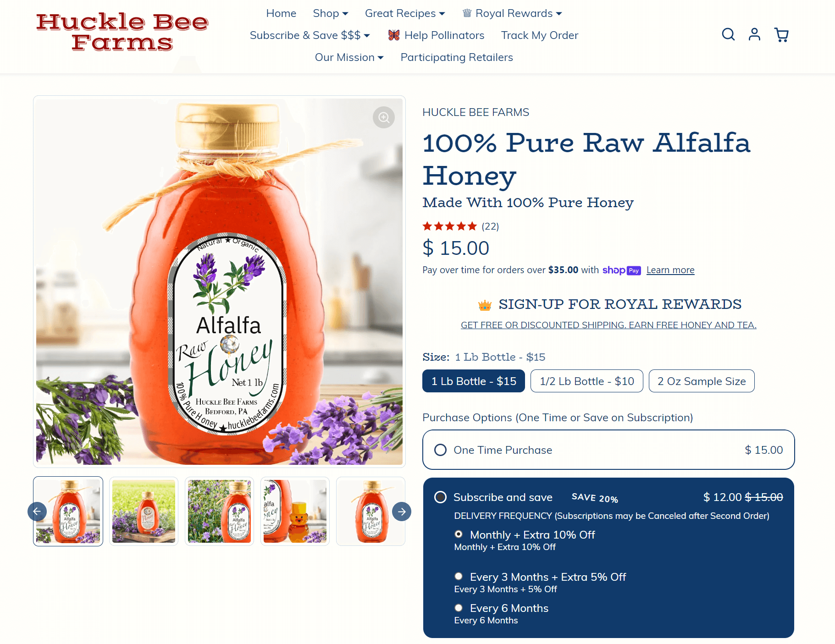835x644 pixels.
Task: Open free shipping and rewards link
Action: pos(608,325)
